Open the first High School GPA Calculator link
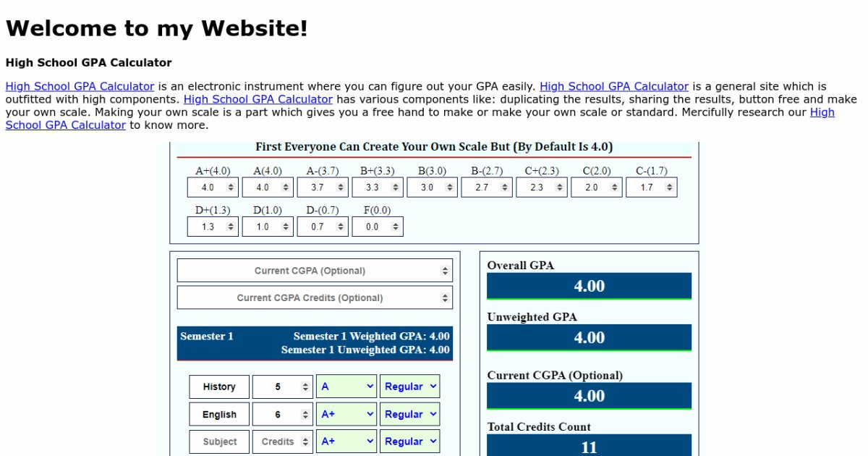The width and height of the screenshot is (868, 456). (80, 86)
